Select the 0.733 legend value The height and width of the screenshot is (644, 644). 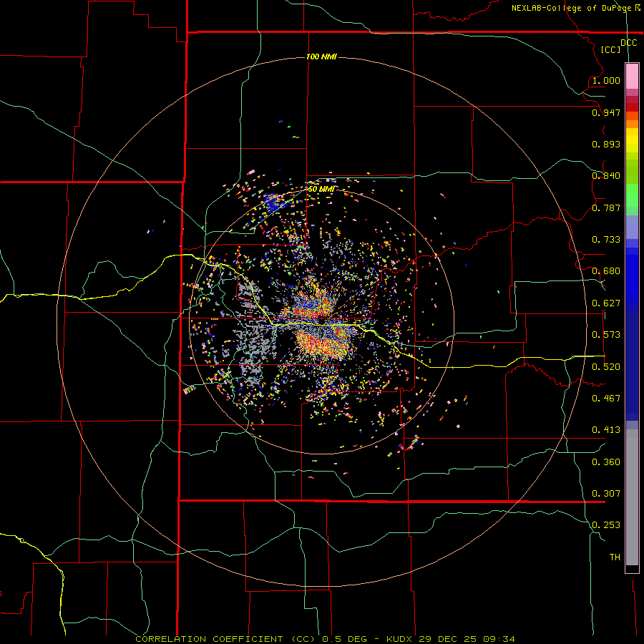(606, 240)
